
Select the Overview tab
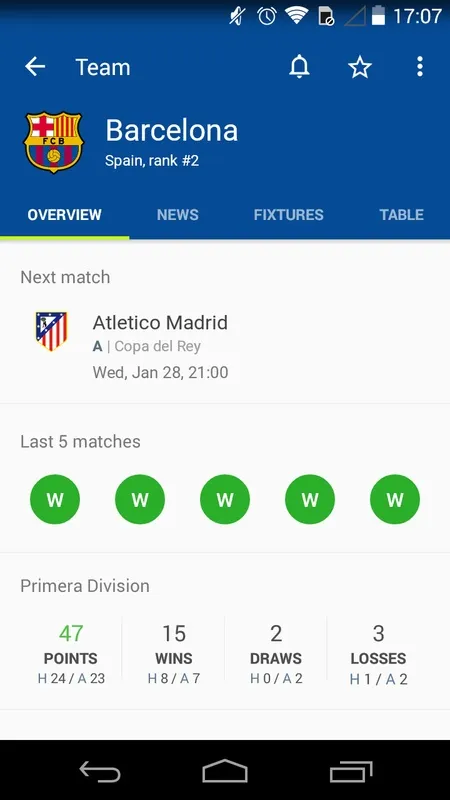pyautogui.click(x=64, y=215)
